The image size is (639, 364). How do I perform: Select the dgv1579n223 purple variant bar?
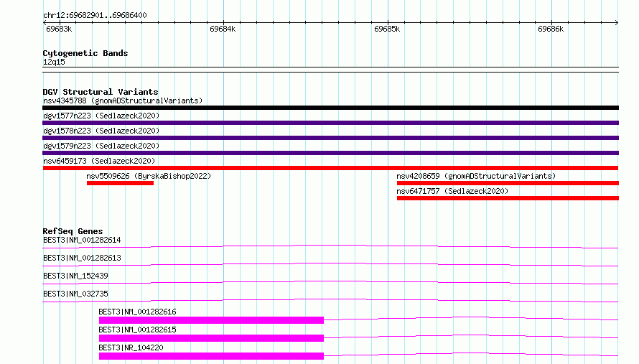coord(330,153)
